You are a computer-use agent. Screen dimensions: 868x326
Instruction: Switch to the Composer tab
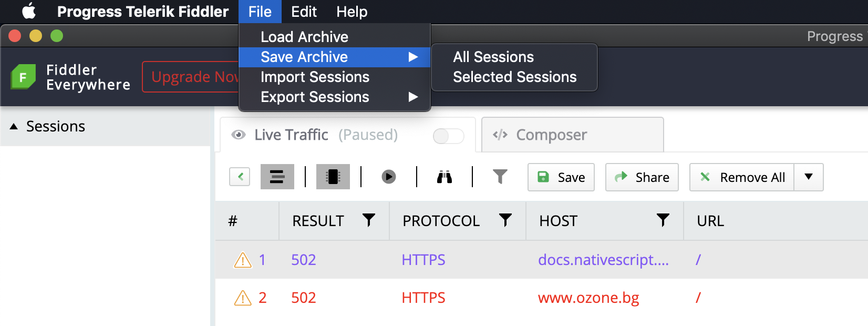[x=572, y=135]
